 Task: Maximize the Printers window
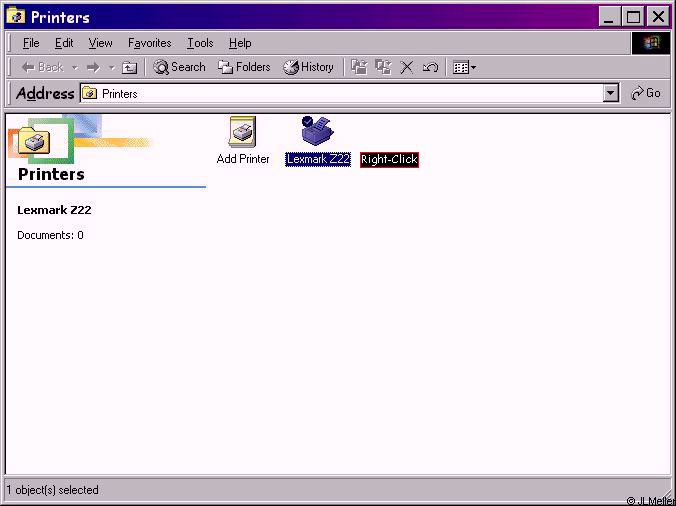(633, 17)
